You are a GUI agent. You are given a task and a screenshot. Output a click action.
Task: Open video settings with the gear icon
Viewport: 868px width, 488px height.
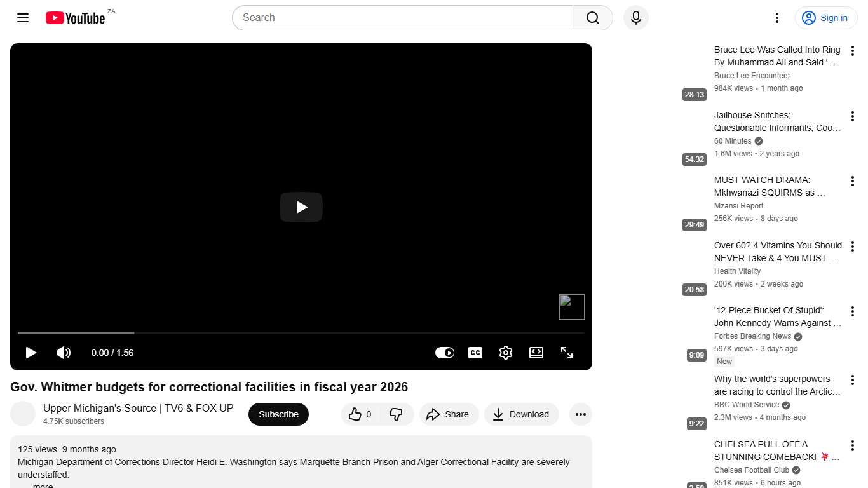click(x=506, y=353)
